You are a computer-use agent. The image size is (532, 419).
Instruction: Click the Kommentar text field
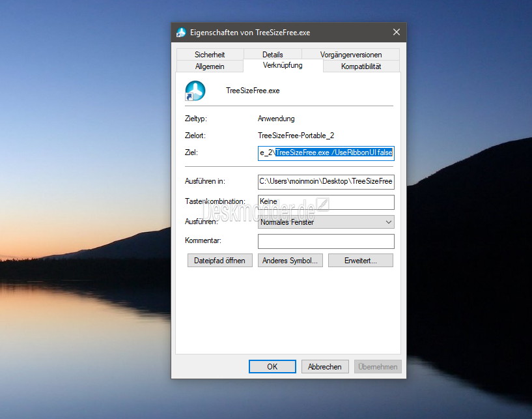(x=326, y=241)
